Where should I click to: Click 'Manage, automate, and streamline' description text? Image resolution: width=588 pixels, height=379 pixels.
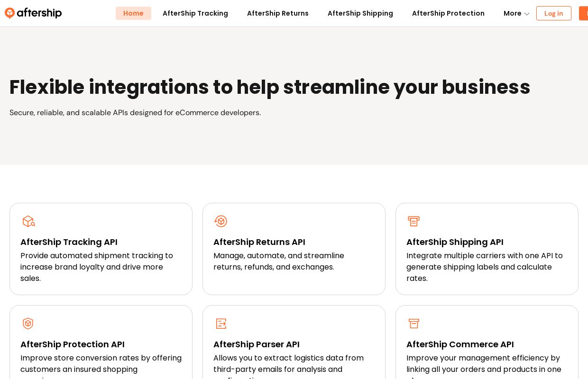pos(279,262)
